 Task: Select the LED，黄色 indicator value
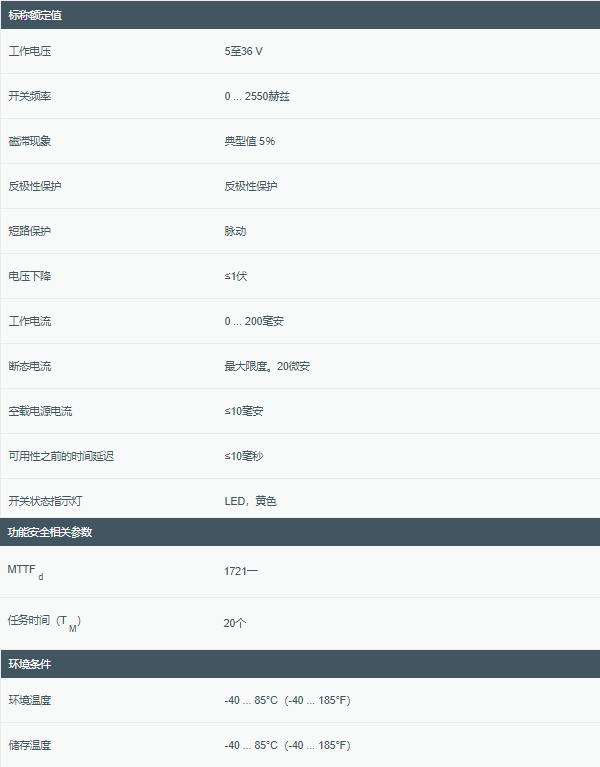tap(250, 501)
